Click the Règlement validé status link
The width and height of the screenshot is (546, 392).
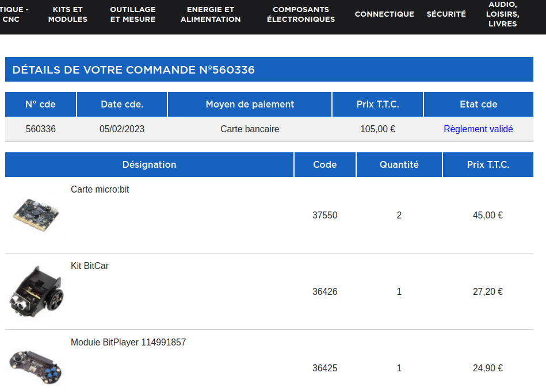478,129
